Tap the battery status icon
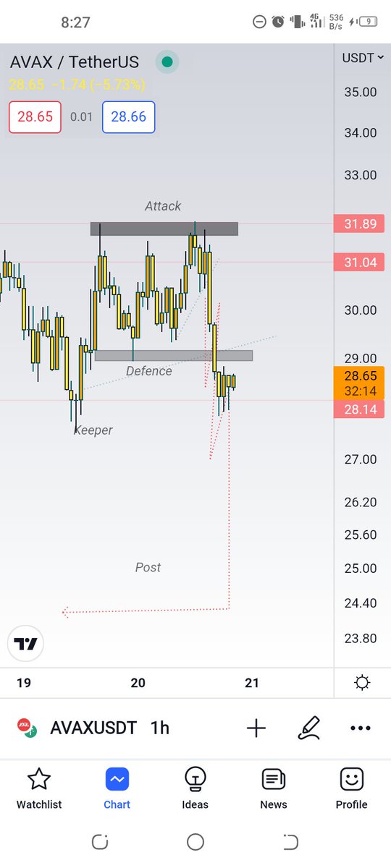The width and height of the screenshot is (391, 868). point(369,22)
